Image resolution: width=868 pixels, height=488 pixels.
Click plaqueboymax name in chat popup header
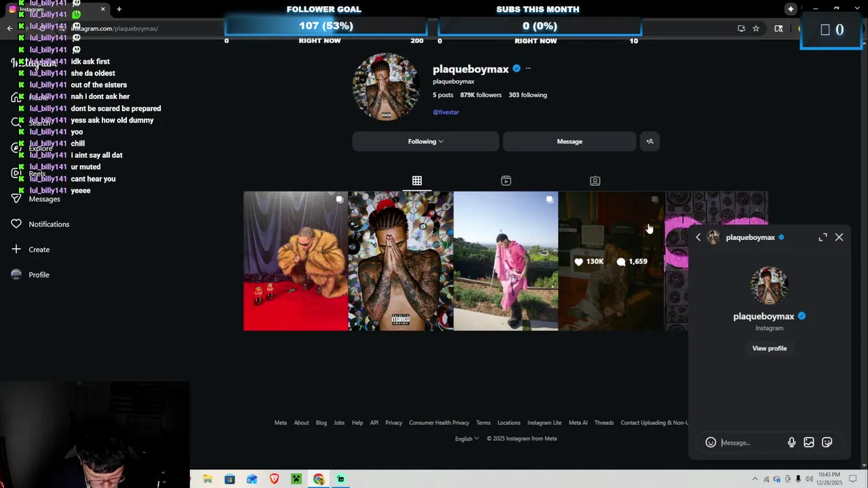[750, 237]
